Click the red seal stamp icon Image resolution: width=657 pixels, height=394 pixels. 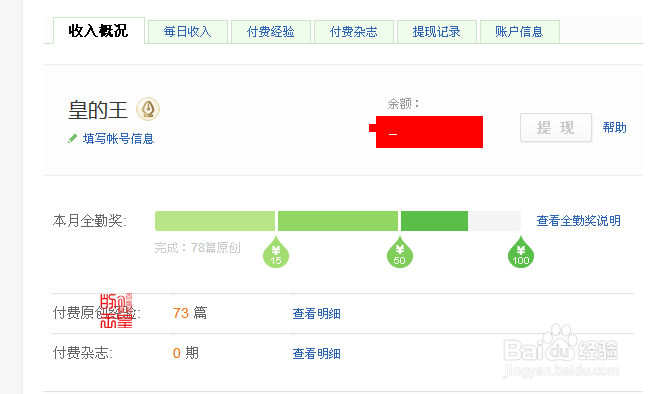click(x=116, y=311)
